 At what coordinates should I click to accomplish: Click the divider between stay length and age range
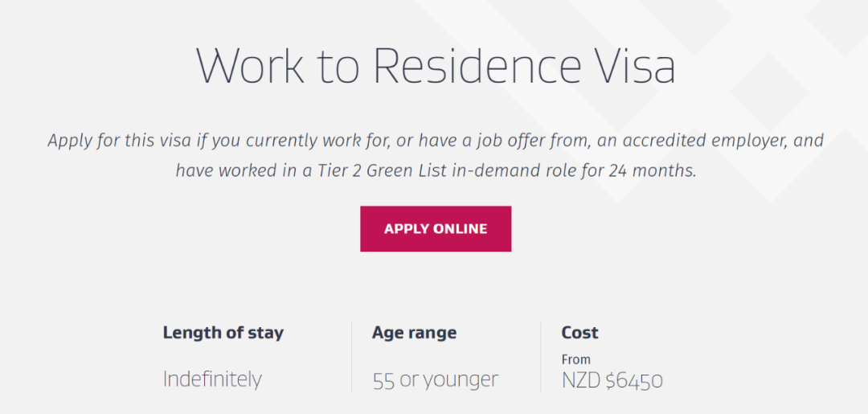(351, 357)
